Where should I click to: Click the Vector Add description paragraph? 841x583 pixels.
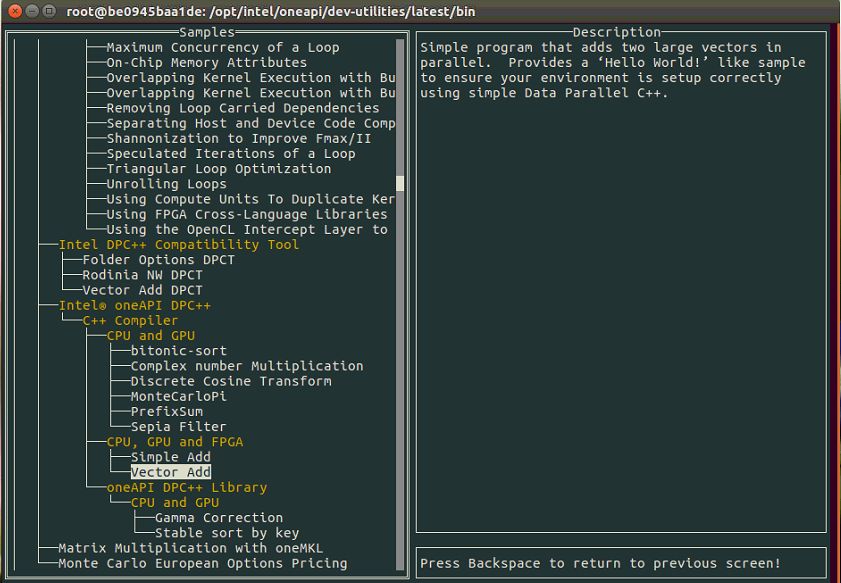(613, 70)
